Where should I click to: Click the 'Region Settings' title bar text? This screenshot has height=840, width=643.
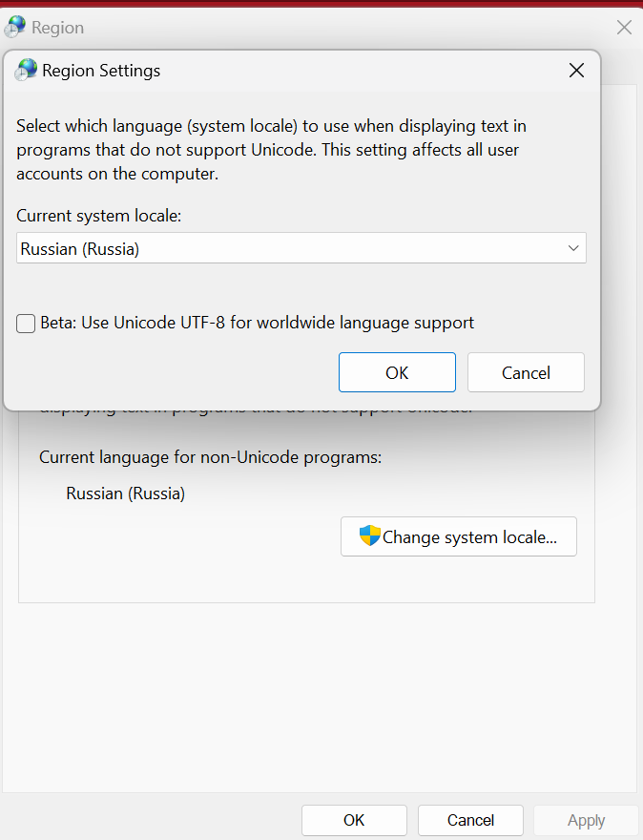101,71
